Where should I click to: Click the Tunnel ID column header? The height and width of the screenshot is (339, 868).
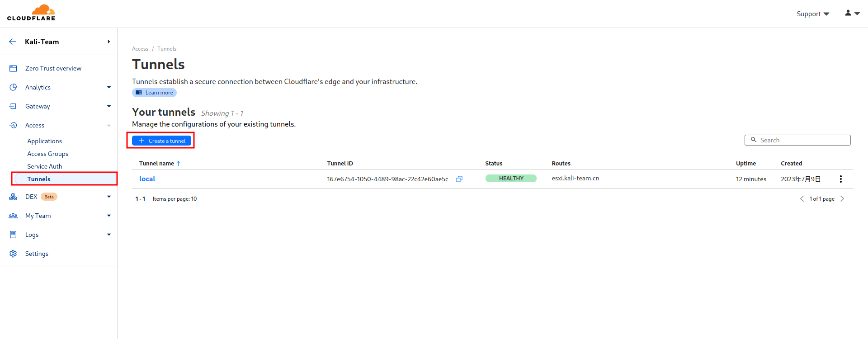pyautogui.click(x=340, y=164)
